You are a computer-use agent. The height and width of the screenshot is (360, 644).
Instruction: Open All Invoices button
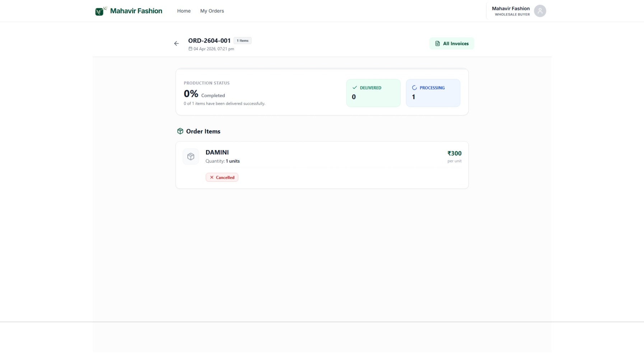452,44
